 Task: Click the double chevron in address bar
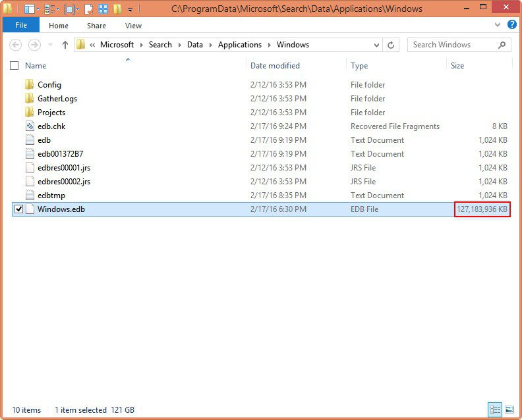click(92, 45)
